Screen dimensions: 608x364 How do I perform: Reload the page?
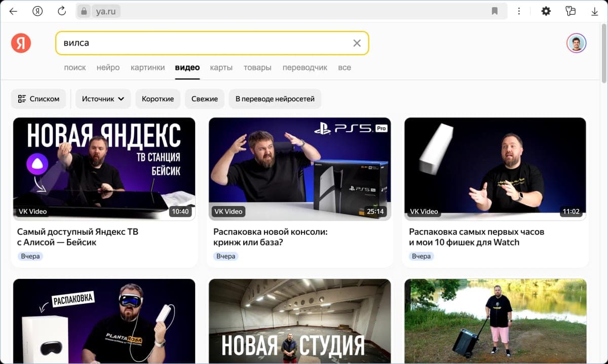[62, 11]
